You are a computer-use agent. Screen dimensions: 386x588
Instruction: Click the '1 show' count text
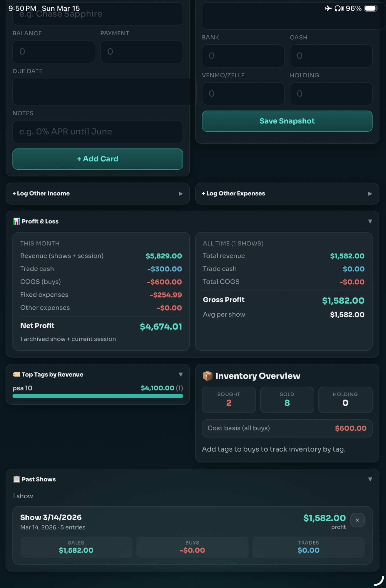(23, 496)
